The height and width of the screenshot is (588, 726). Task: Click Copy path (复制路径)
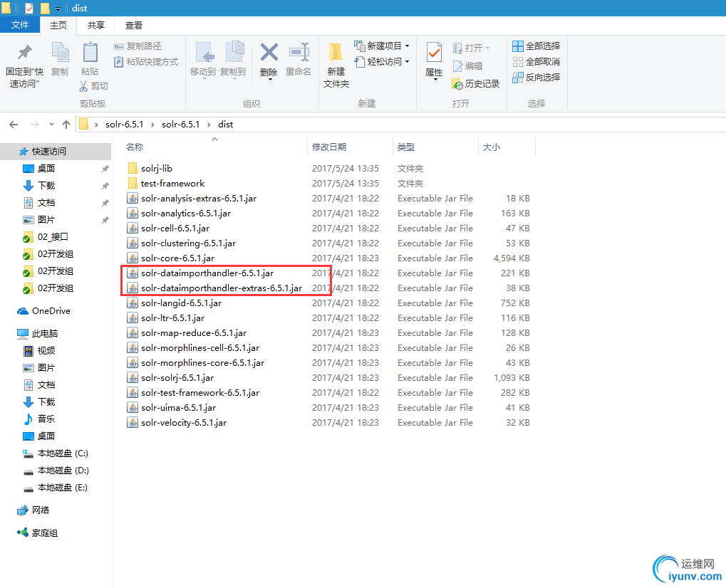[x=138, y=46]
